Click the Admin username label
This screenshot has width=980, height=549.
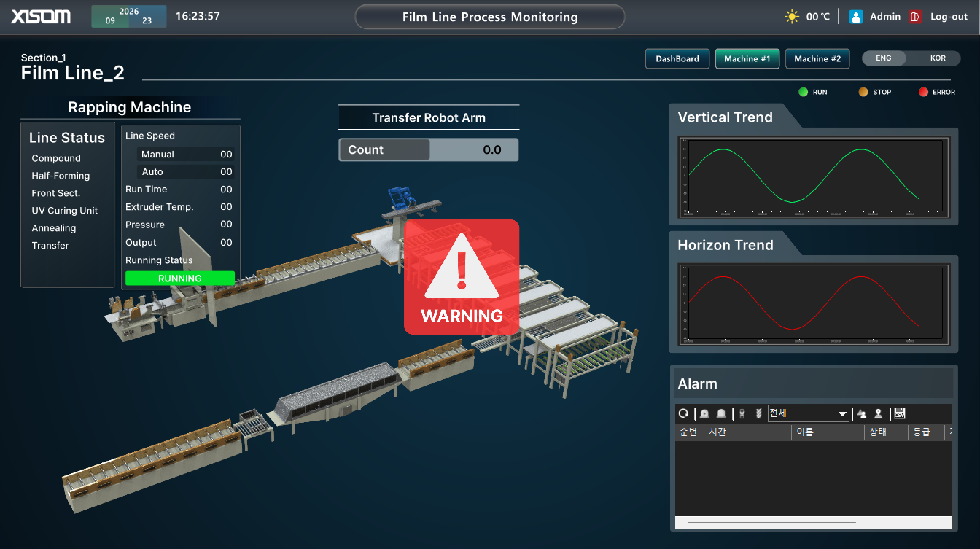click(x=885, y=16)
